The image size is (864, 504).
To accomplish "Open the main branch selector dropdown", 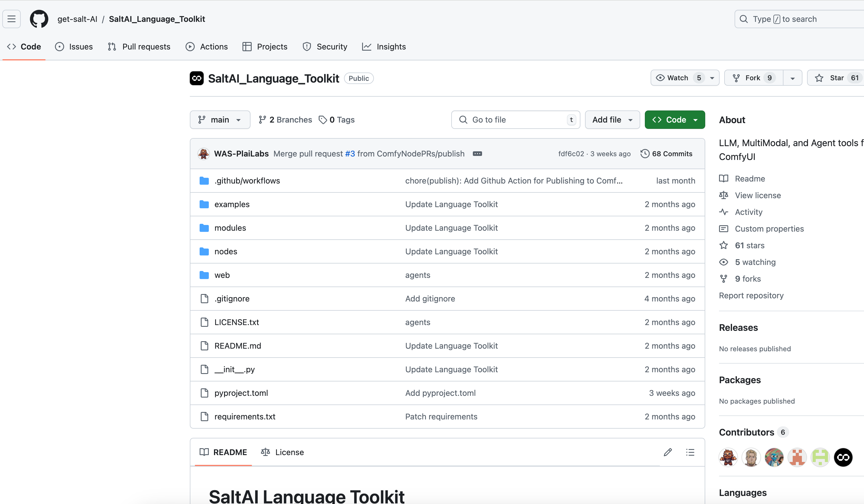I will tap(220, 119).
